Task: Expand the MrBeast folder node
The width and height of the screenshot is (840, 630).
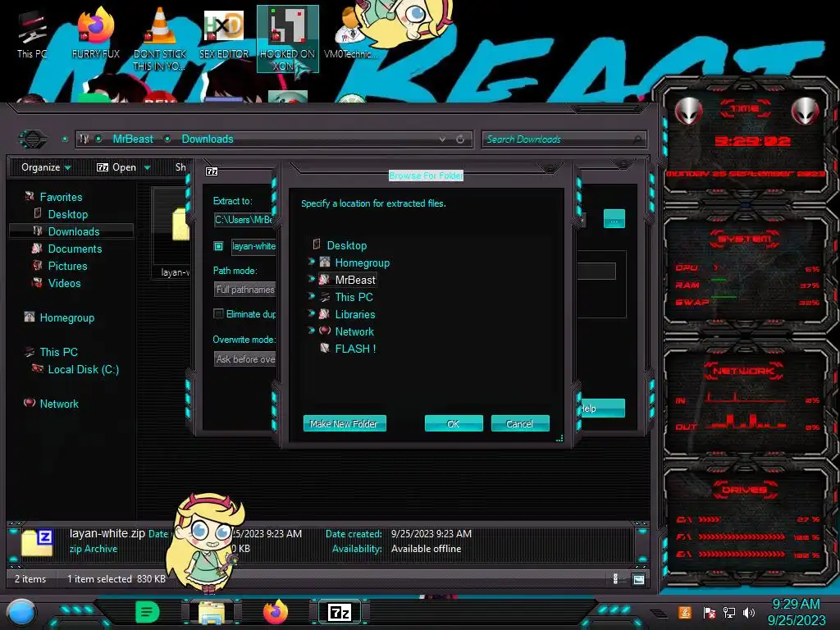Action: 311,279
